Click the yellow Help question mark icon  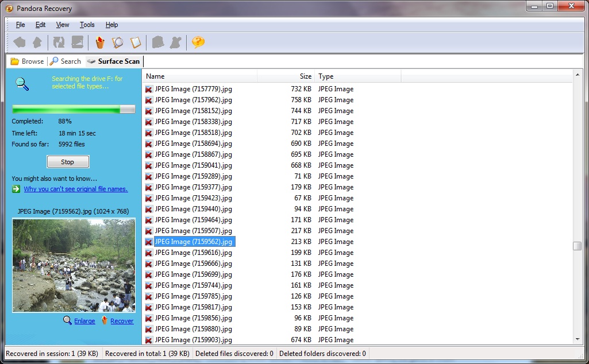[x=198, y=42]
